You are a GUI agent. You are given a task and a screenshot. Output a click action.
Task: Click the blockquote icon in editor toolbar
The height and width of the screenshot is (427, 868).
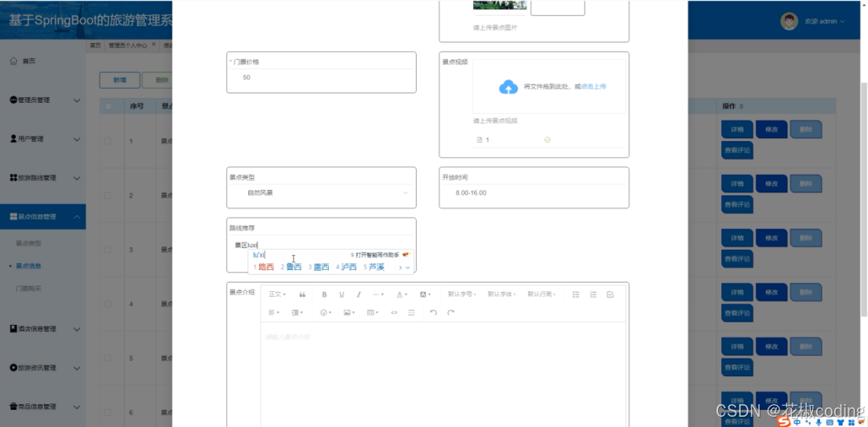[302, 294]
